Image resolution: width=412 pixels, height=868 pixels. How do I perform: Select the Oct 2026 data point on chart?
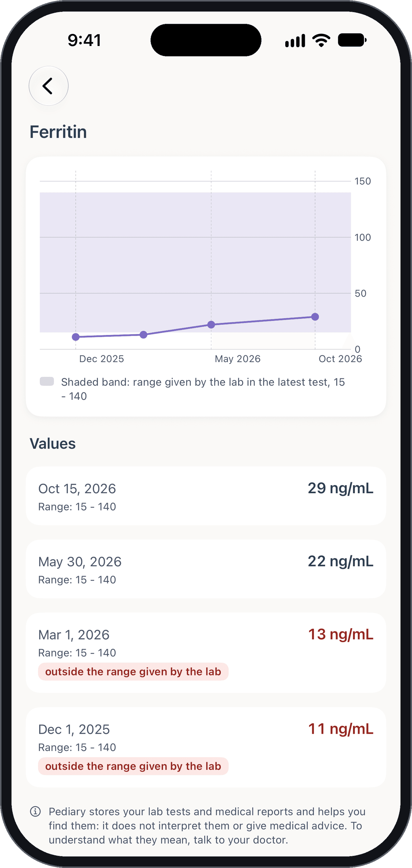tap(315, 317)
